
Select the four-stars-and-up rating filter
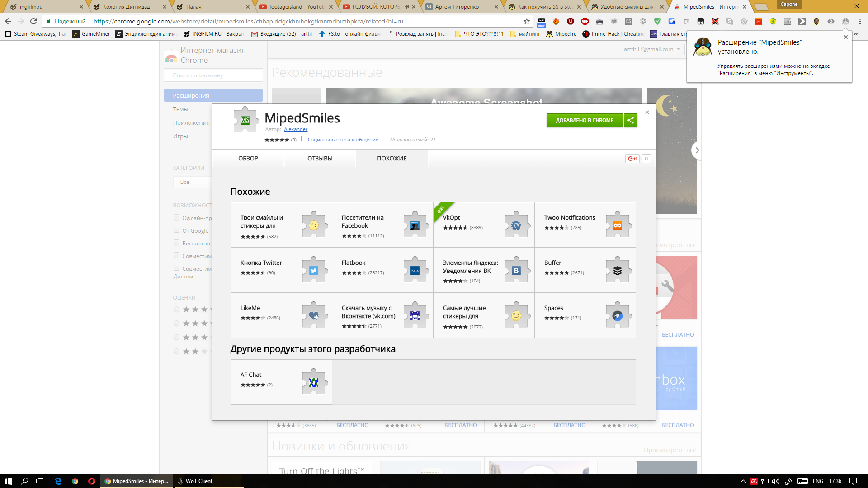[x=177, y=324]
